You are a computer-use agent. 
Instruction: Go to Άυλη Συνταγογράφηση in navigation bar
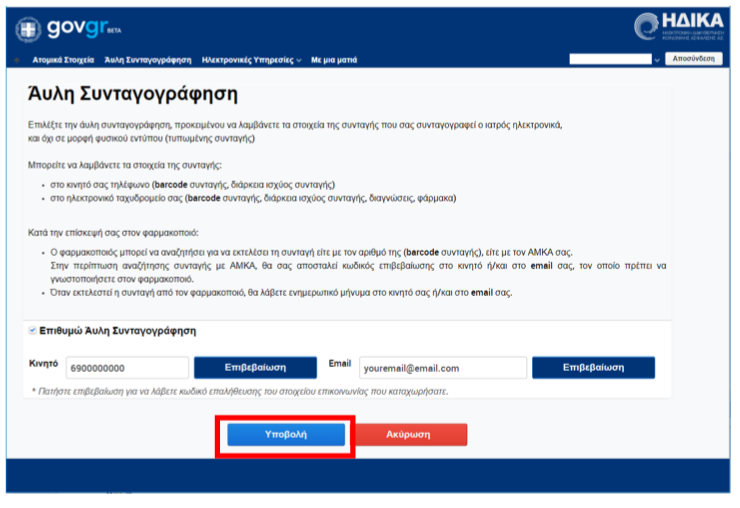(148, 60)
